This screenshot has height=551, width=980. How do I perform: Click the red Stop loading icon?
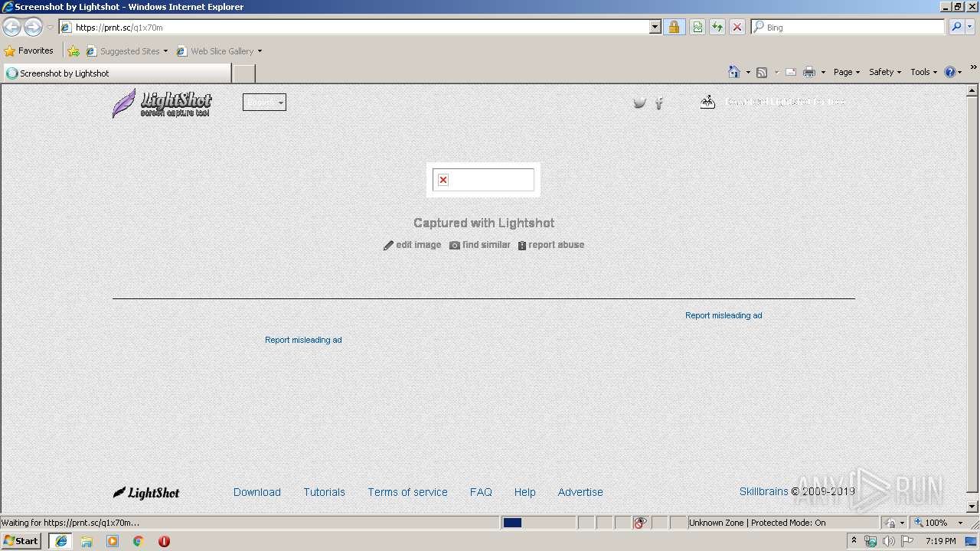pos(737,27)
